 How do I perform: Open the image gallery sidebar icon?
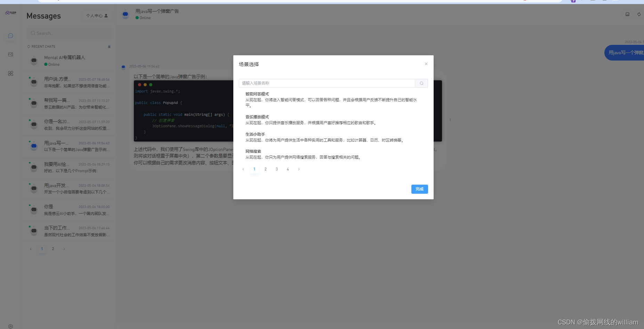click(x=10, y=55)
